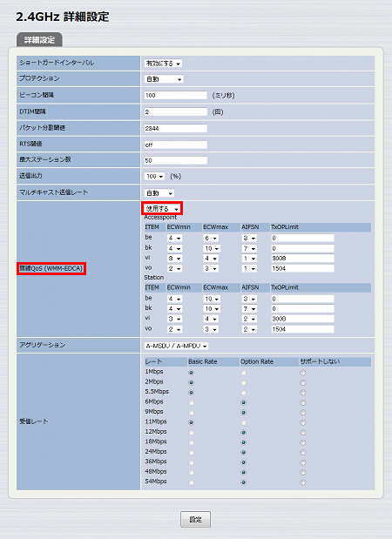This screenshot has height=539, width=392.
Task: Open the ショートガードインターバル dropdown
Action: (x=163, y=64)
